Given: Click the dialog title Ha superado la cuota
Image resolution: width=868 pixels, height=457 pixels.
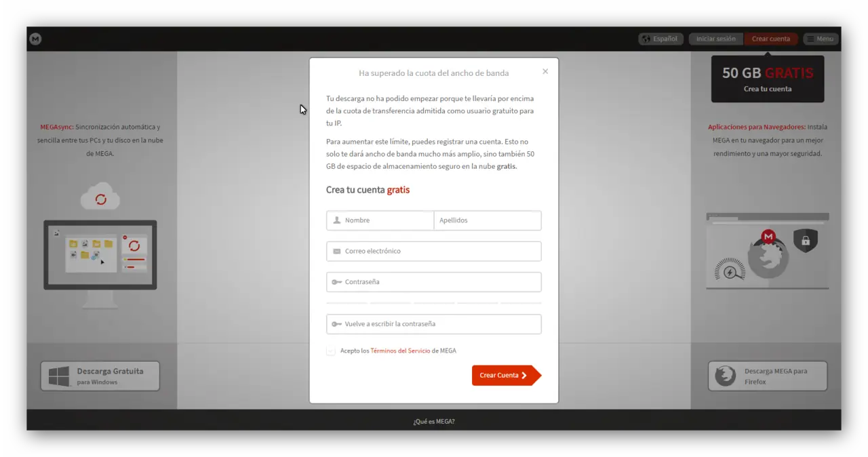Looking at the screenshot, I should (434, 73).
